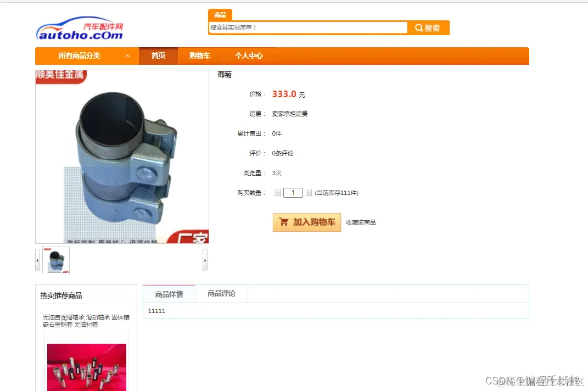Go to 首页 in navigation bar
Viewport: 588px width, 391px height.
click(x=158, y=56)
